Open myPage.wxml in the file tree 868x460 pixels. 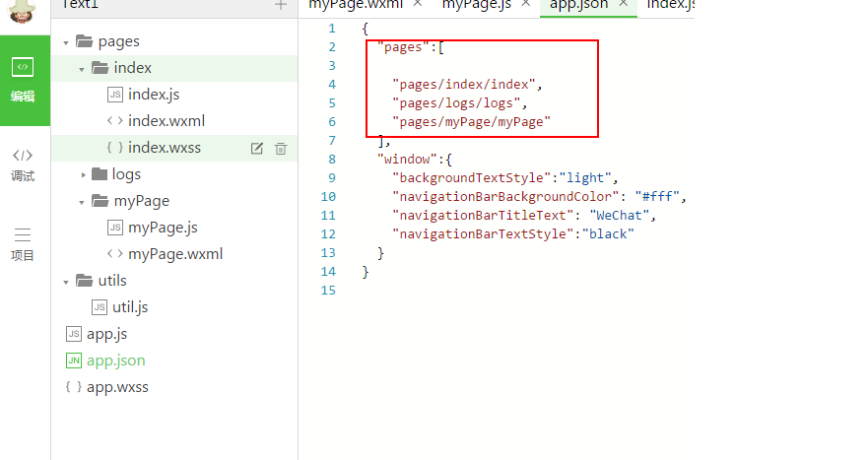pyautogui.click(x=173, y=254)
